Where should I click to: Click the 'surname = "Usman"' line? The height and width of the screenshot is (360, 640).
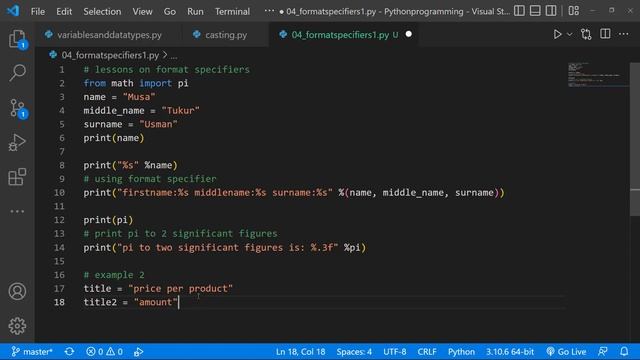131,124
